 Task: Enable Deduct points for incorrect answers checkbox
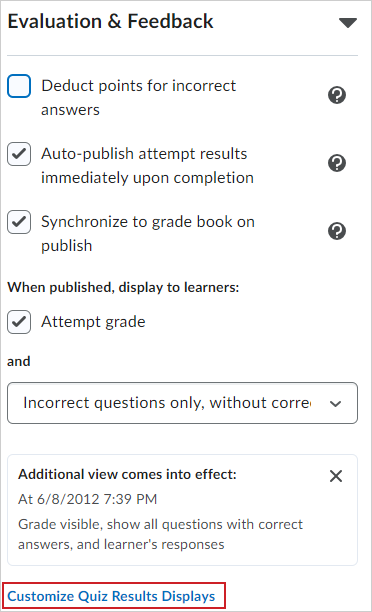(19, 86)
